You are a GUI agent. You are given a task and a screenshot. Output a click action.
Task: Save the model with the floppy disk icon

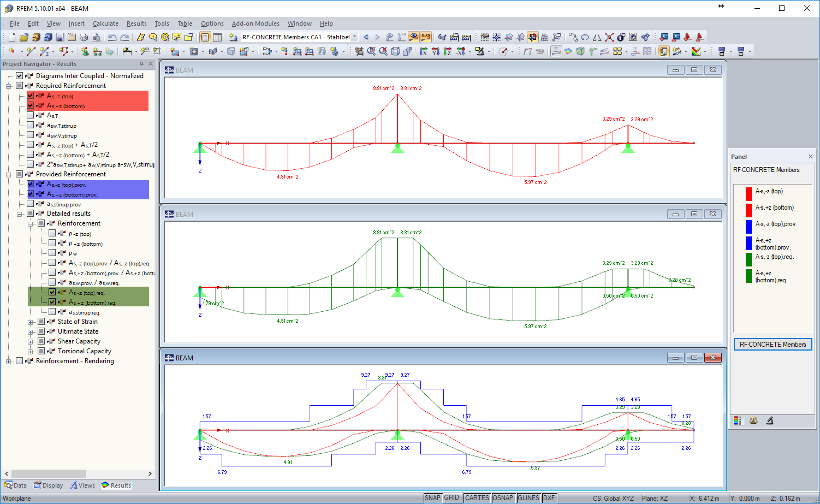click(60, 37)
